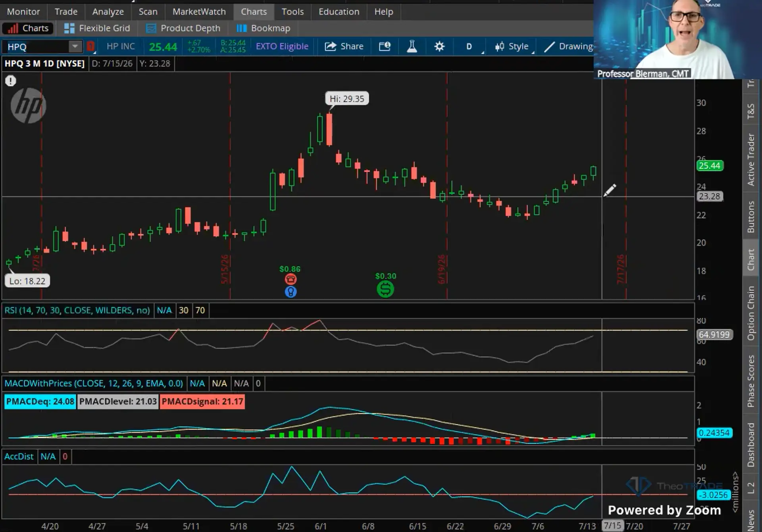
Task: Open the Flexible Grid sub-tab
Action: tap(97, 28)
